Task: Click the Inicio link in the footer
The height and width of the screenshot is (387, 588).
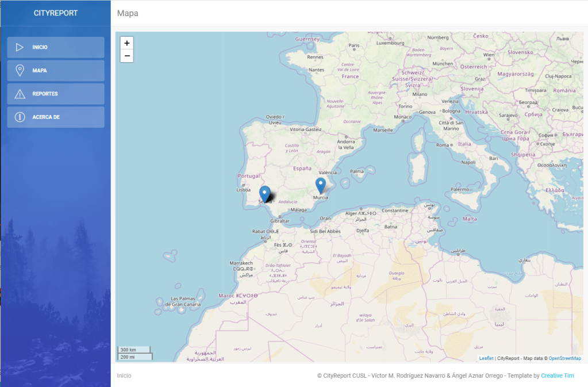Action: click(x=124, y=375)
